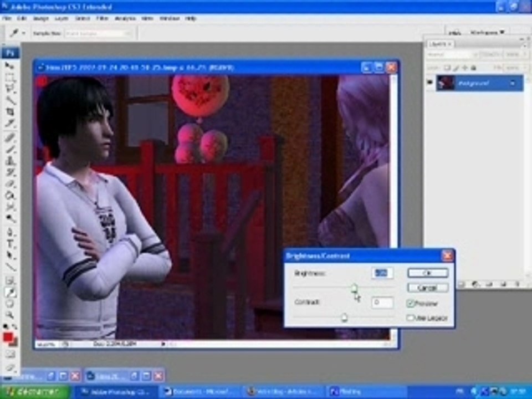
Task: Click the Windows Start button
Action: pos(35,392)
